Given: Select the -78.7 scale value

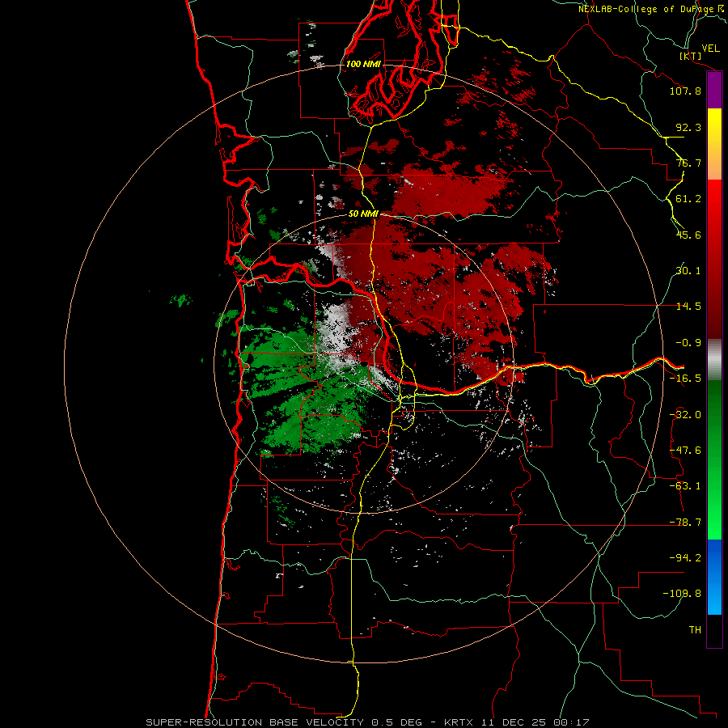Looking at the screenshot, I should (685, 523).
